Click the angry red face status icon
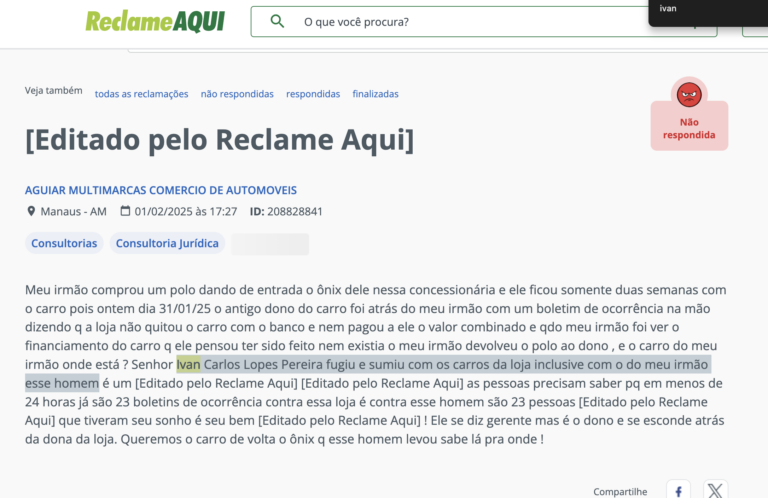The width and height of the screenshot is (768, 498). pos(689,95)
